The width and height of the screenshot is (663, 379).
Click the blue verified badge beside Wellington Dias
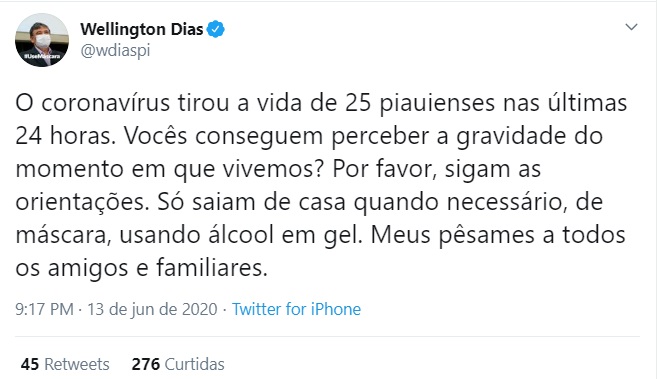[x=216, y=29]
